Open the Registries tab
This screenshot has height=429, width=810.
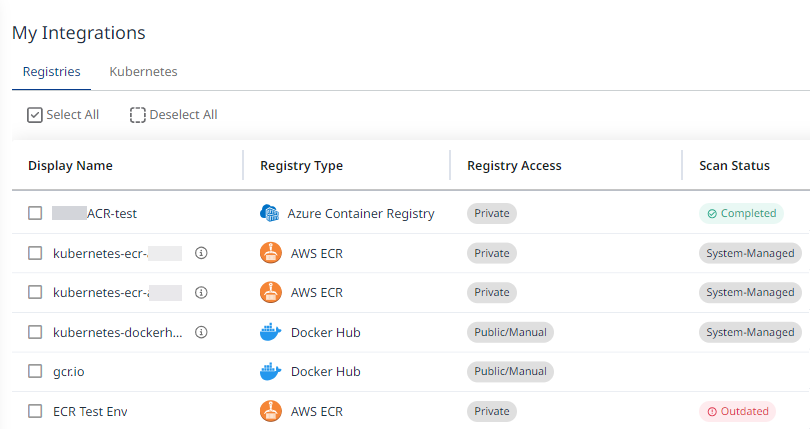(x=52, y=72)
